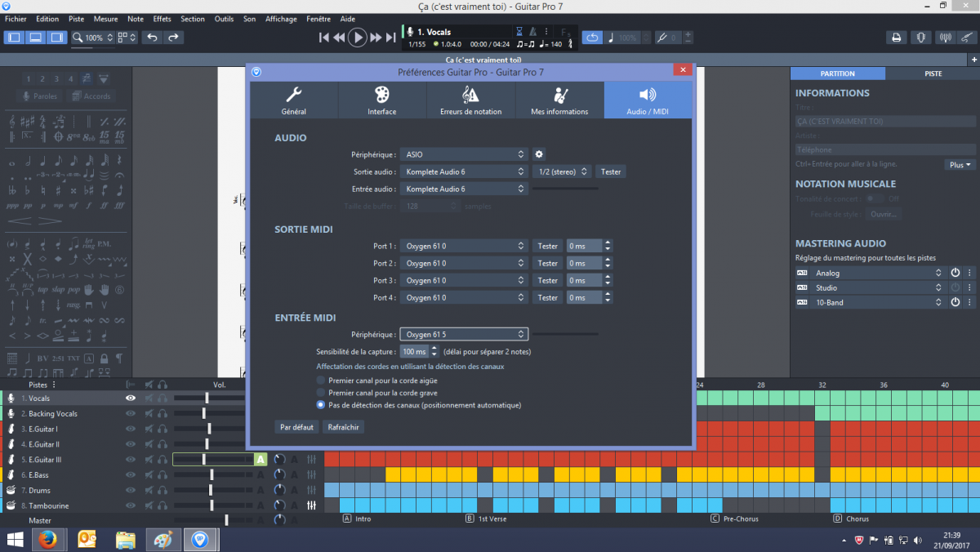This screenshot has width=980, height=552.
Task: Toggle visibility of the E.Guitar I track
Action: pyautogui.click(x=130, y=429)
